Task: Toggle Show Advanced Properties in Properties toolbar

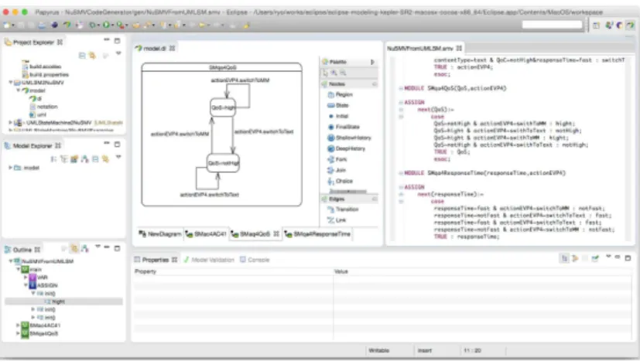Action: tap(575, 258)
